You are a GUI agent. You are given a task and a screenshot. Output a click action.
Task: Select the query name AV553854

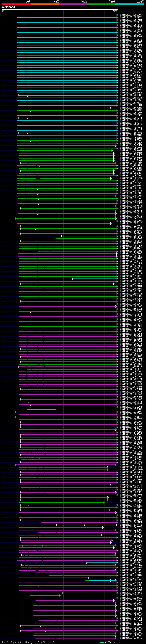[x=8, y=7]
